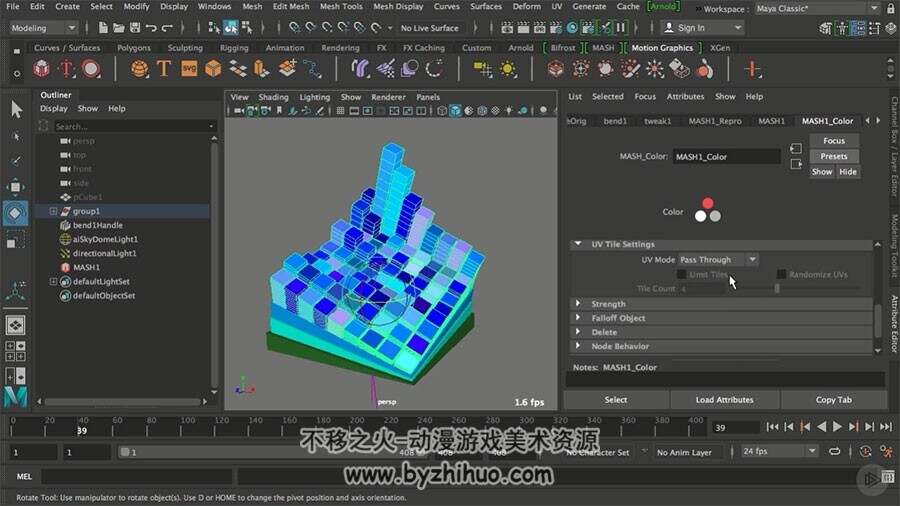This screenshot has width=900, height=506.
Task: Click the Load Attributes button
Action: coord(724,400)
